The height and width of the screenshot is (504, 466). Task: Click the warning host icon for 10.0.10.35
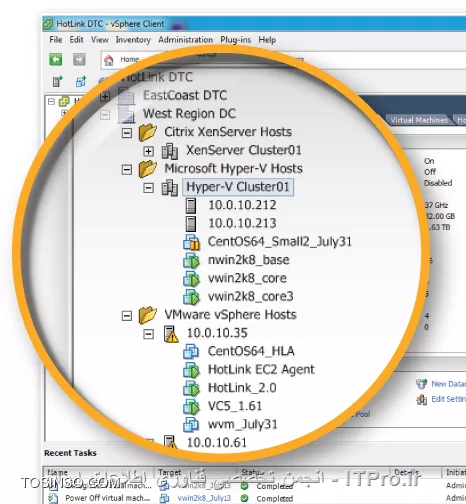(x=171, y=334)
